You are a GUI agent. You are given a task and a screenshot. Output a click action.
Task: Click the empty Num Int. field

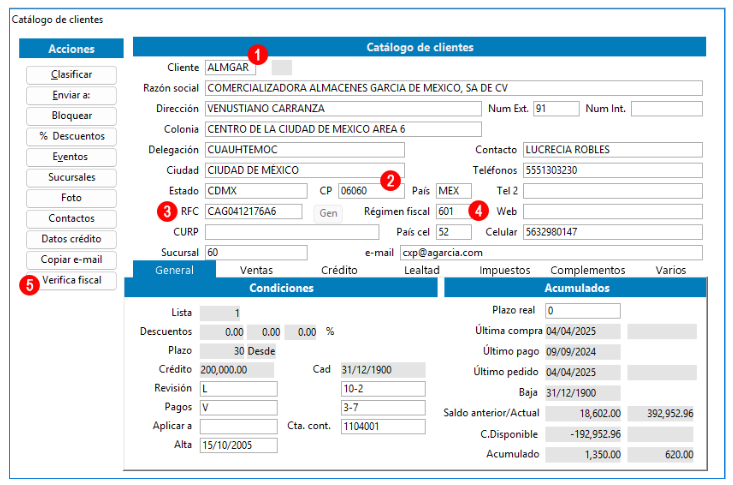[667, 109]
